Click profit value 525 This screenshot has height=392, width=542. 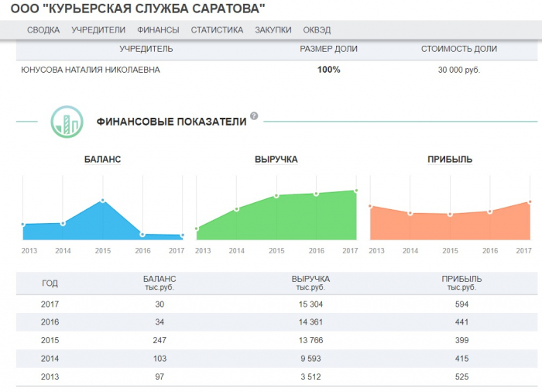(461, 377)
